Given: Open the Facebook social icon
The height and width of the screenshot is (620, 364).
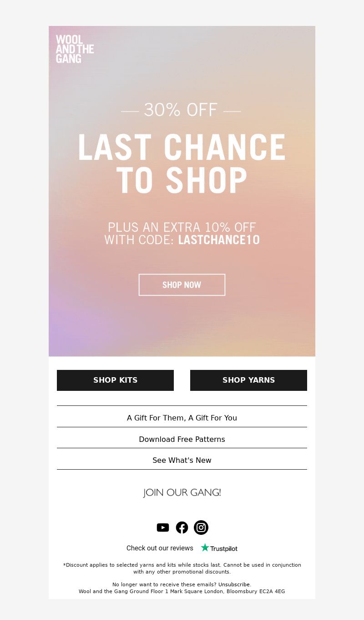Looking at the screenshot, I should click(182, 528).
